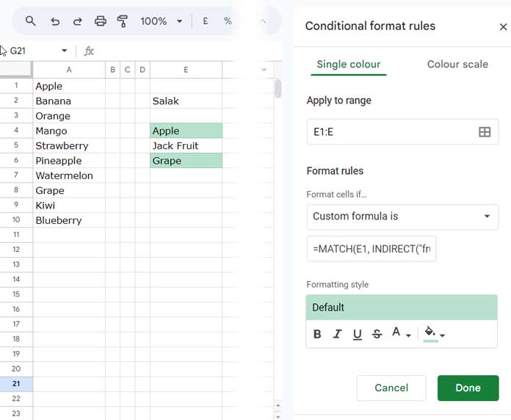Toggle underline in formatting style
The width and height of the screenshot is (511, 420).
[357, 334]
